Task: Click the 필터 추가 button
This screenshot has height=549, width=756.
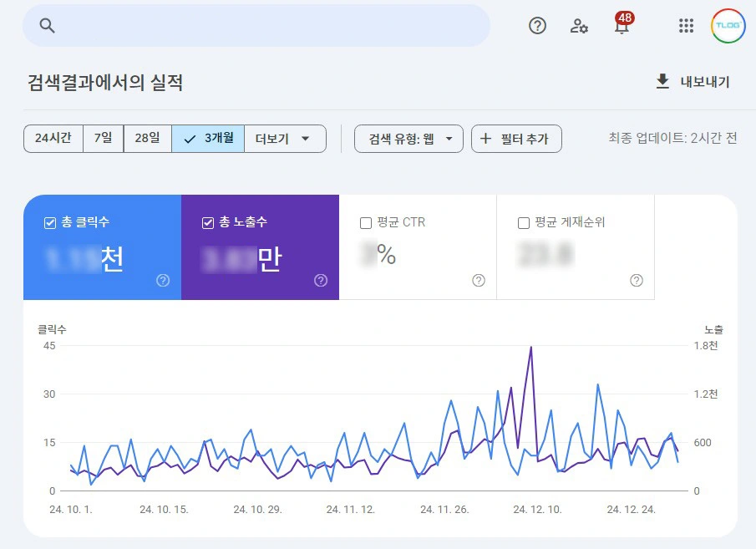Action: point(516,139)
